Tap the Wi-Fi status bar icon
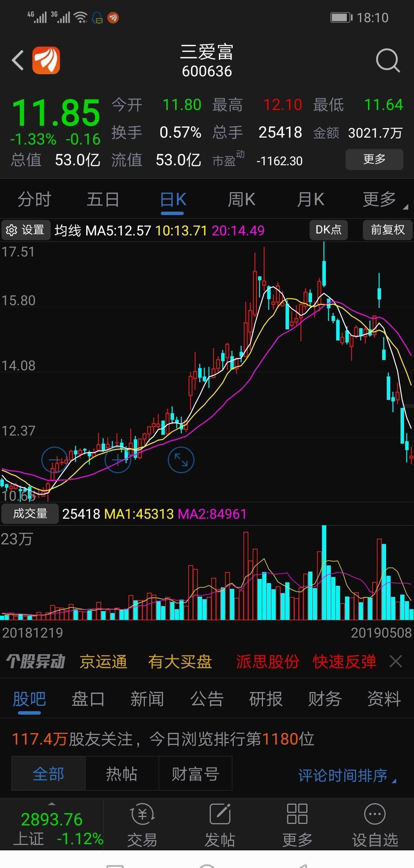Image resolution: width=414 pixels, height=868 pixels. pyautogui.click(x=80, y=17)
